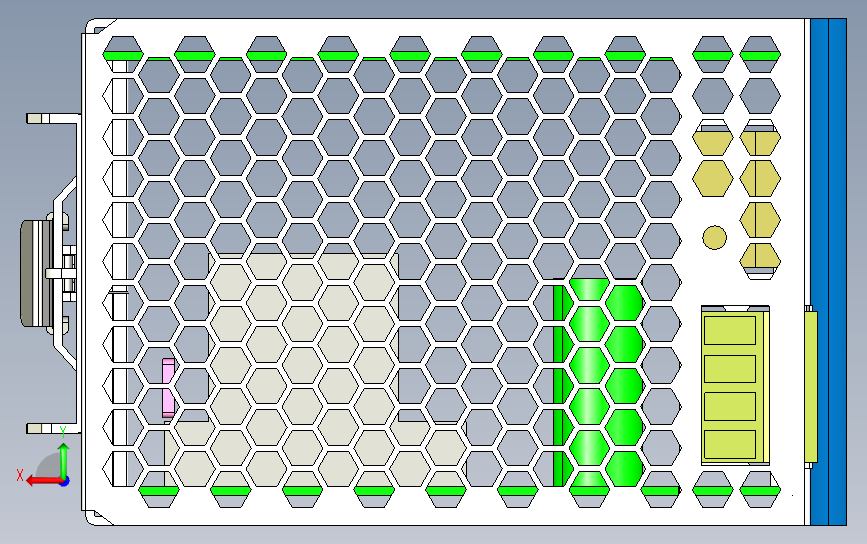Select the bright green heat sink block

pos(598,383)
